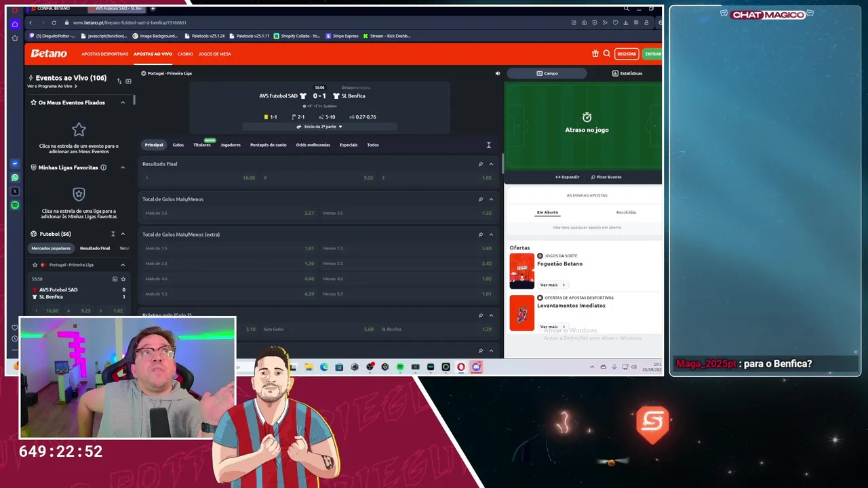868x488 pixels.
Task: Click the Opera bookmarks star sidebar icon
Action: (15, 38)
